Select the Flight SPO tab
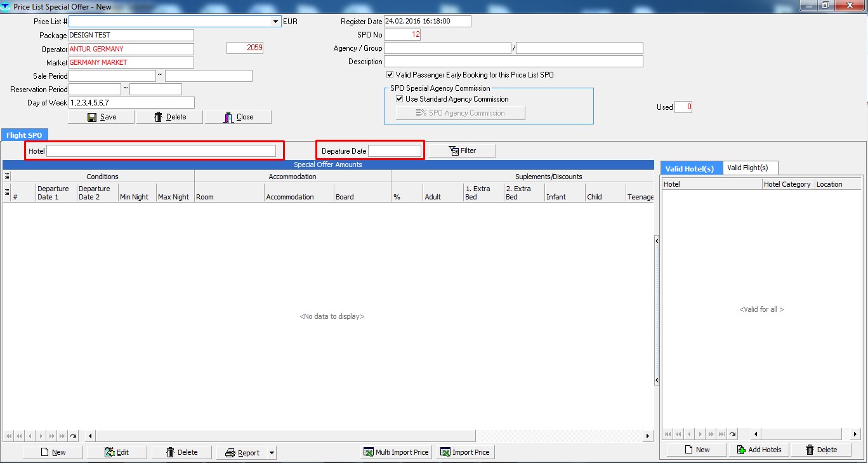 point(25,135)
